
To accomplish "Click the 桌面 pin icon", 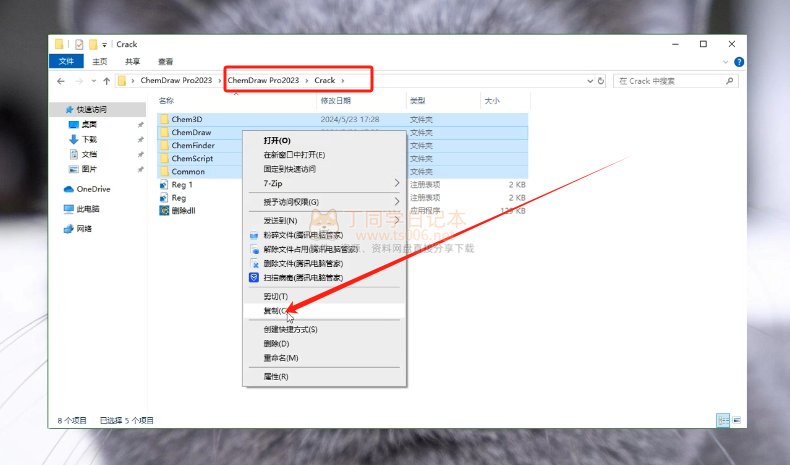I will click(141, 124).
